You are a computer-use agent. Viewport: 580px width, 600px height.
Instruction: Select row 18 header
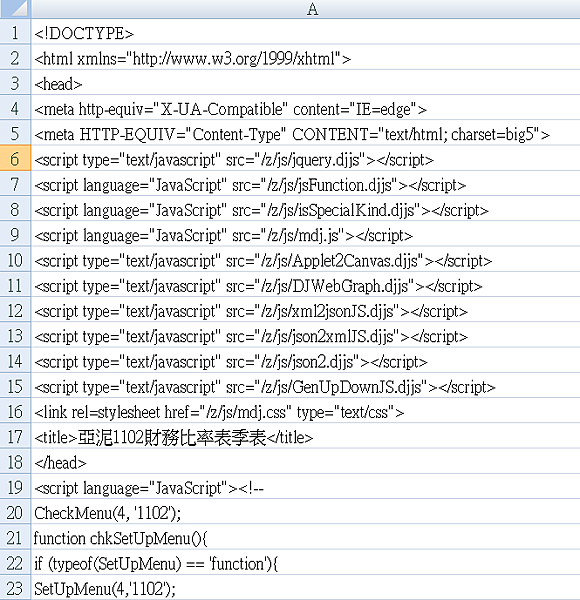(15, 461)
